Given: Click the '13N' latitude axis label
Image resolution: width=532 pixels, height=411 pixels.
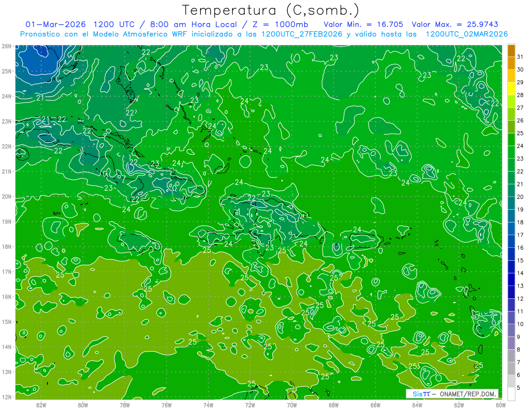Looking at the screenshot, I should (x=6, y=372).
